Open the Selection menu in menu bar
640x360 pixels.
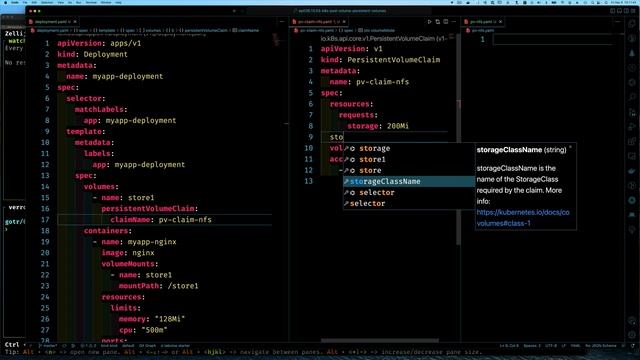[x=47, y=2]
